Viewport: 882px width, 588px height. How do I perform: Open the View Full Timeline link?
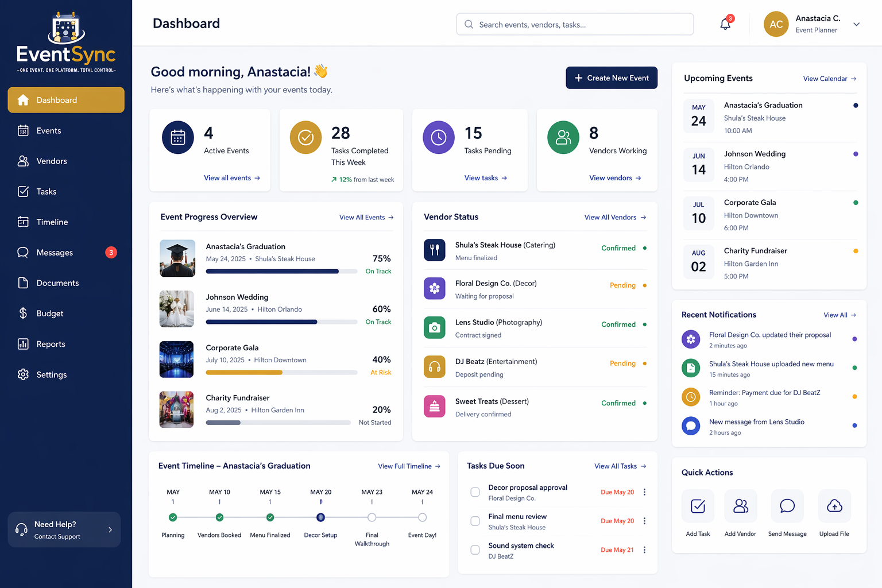pos(409,466)
